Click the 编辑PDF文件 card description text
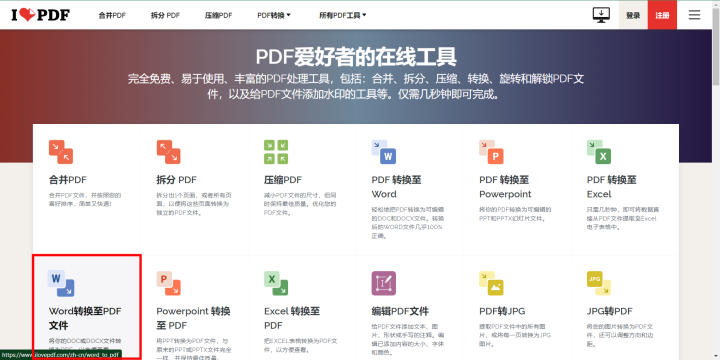Viewport: 720px width, 360px height. [408, 339]
